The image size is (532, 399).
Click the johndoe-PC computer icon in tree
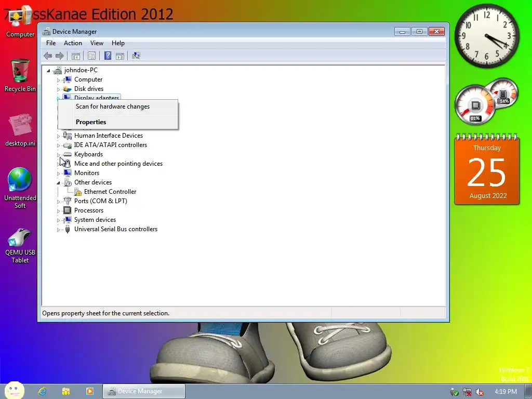click(58, 70)
